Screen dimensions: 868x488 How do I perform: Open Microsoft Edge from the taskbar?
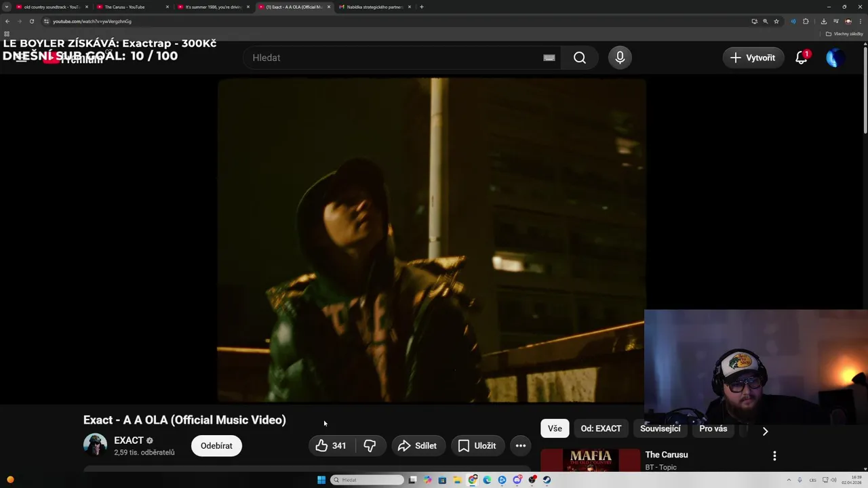tap(487, 480)
